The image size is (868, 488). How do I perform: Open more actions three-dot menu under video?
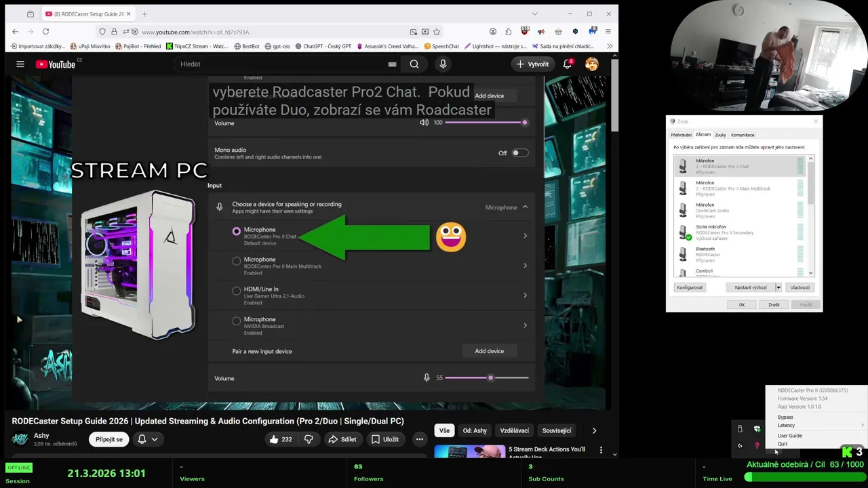tap(420, 439)
